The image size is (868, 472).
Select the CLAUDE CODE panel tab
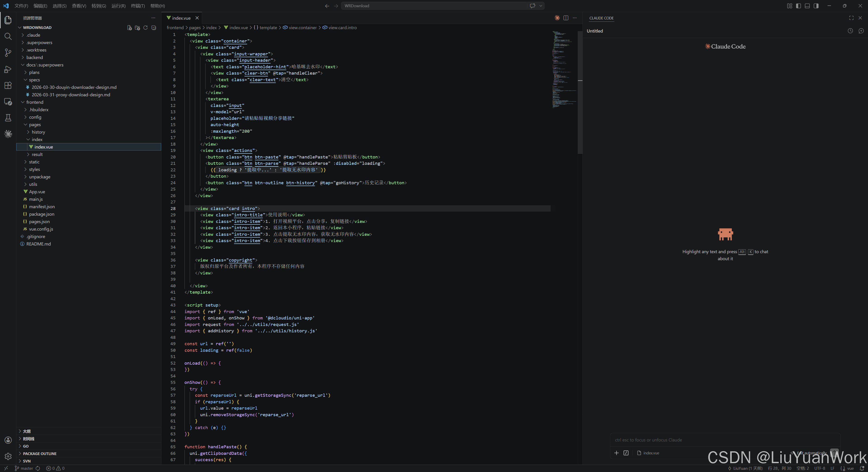pyautogui.click(x=601, y=18)
